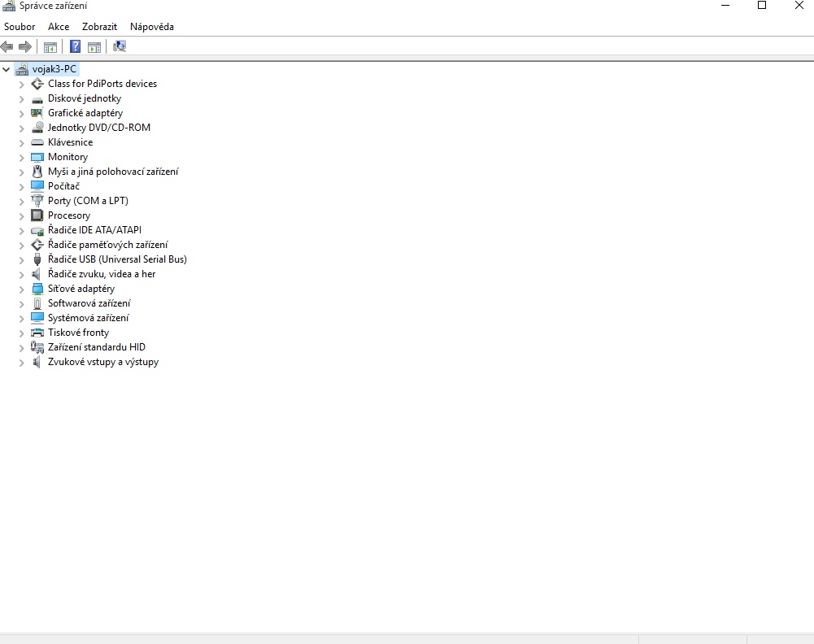Maximize the Správce zařízení window
814x644 pixels.
tap(762, 5)
